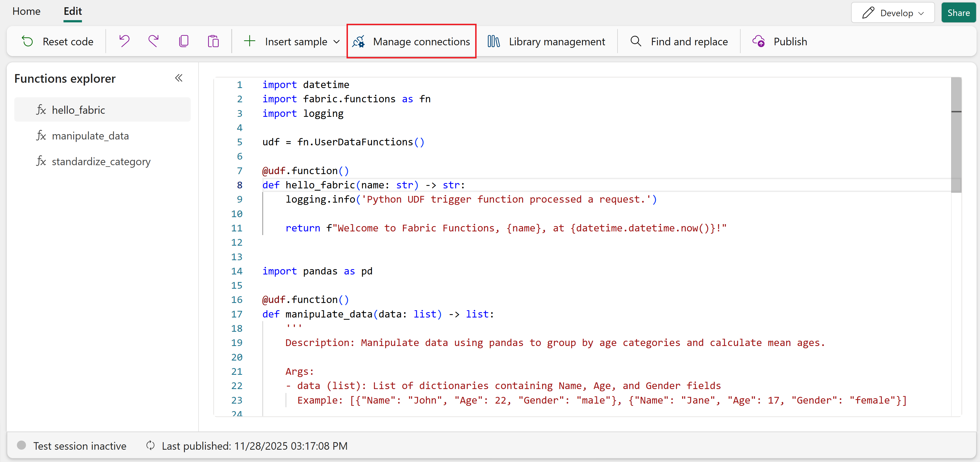Click Reset code in toolbar
980x462 pixels.
[58, 41]
